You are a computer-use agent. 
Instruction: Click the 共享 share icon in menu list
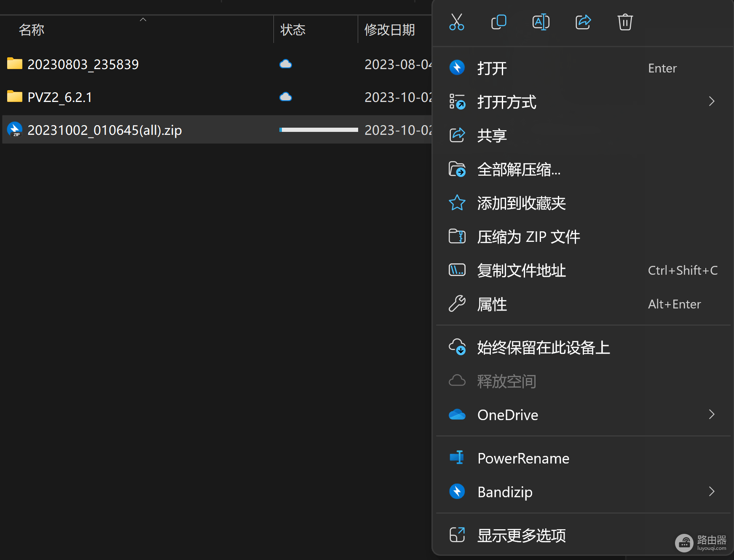[x=457, y=135]
